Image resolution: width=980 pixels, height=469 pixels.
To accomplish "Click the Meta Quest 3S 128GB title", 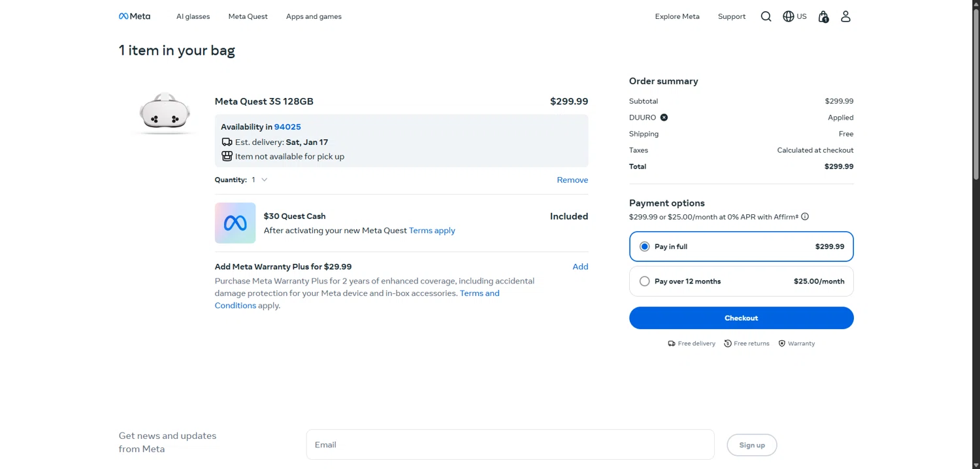I will point(264,101).
